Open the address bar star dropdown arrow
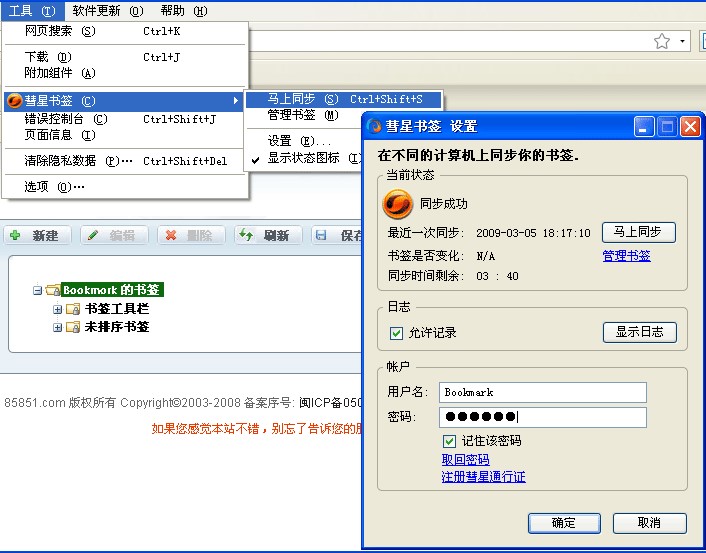The image size is (706, 553). 683,41
